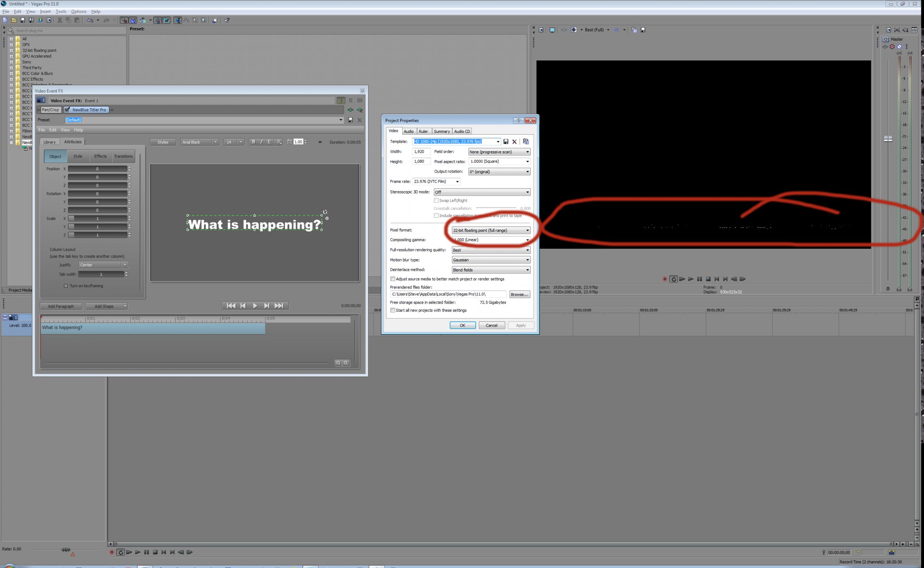Switch to Audio tab in Project Properties
Viewport: 924px width, 568px height.
coord(408,131)
